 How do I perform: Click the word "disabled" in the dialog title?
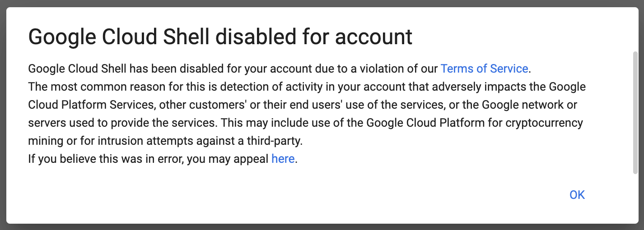[258, 37]
